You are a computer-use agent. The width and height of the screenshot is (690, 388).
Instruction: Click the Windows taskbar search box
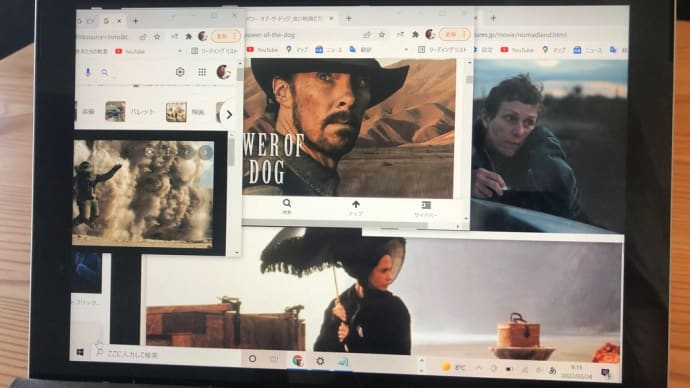[167, 354]
